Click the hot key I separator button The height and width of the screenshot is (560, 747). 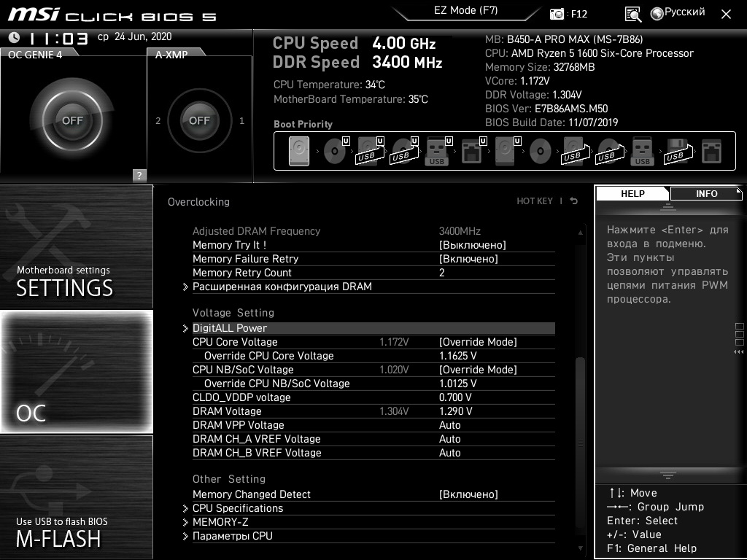tap(561, 201)
